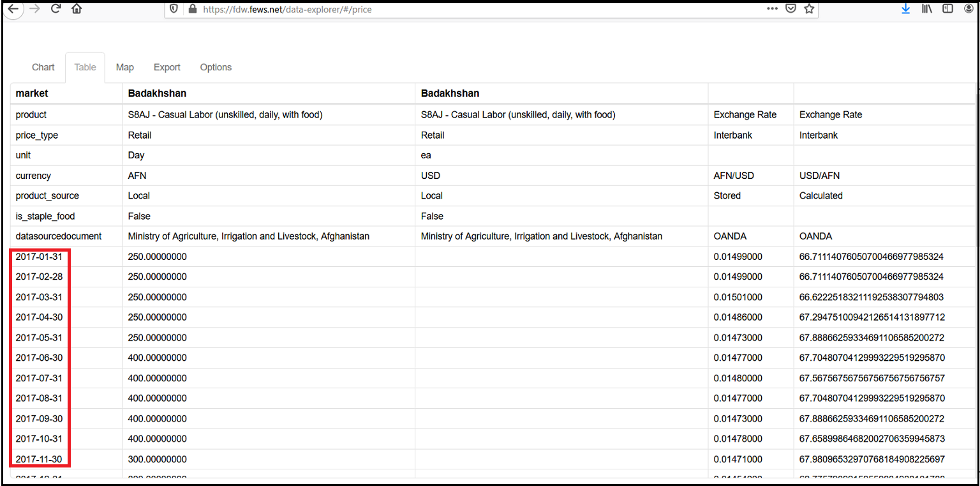The height and width of the screenshot is (486, 980).
Task: Click the browser back arrow
Action: pyautogui.click(x=13, y=9)
